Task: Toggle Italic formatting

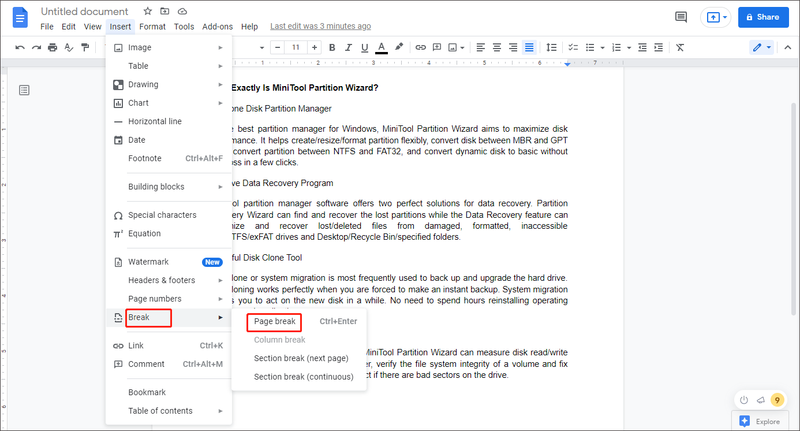Action: pyautogui.click(x=348, y=47)
